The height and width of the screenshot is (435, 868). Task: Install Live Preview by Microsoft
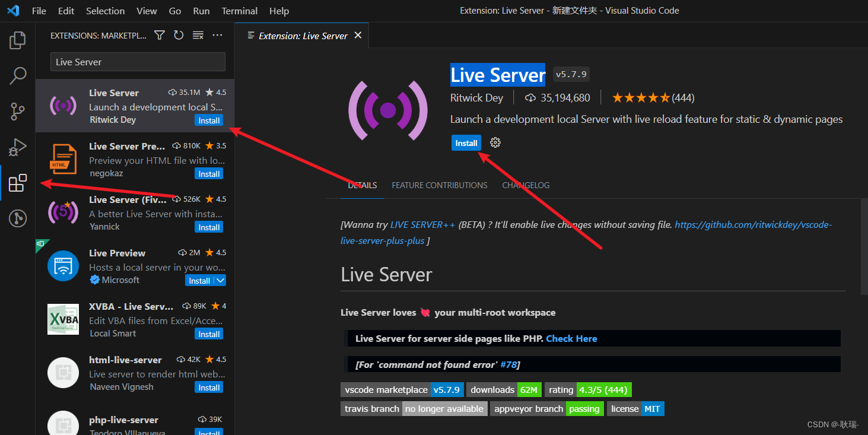point(199,281)
